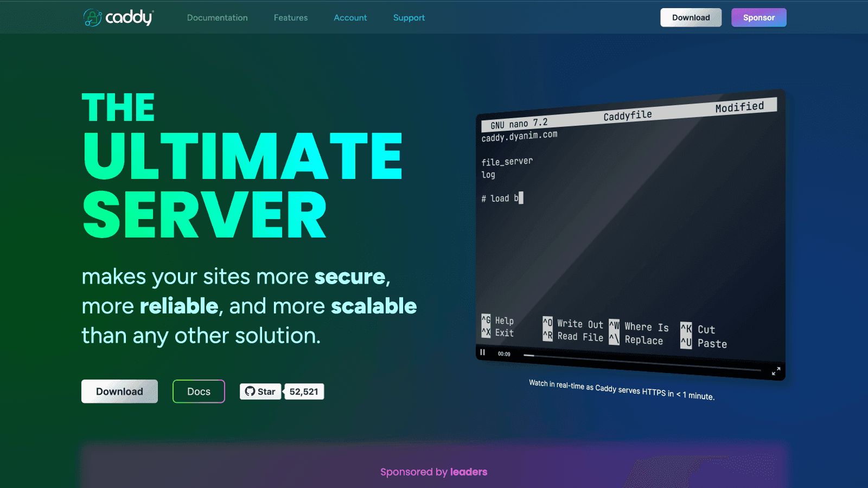This screenshot has width=868, height=488.
Task: Seek along the video progress bar
Action: [640, 362]
